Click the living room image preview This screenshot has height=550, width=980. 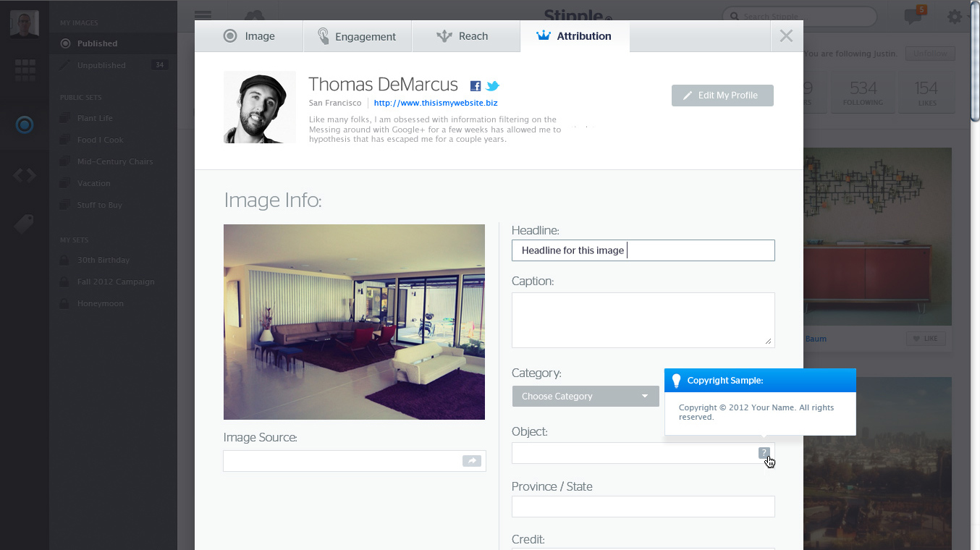click(354, 322)
